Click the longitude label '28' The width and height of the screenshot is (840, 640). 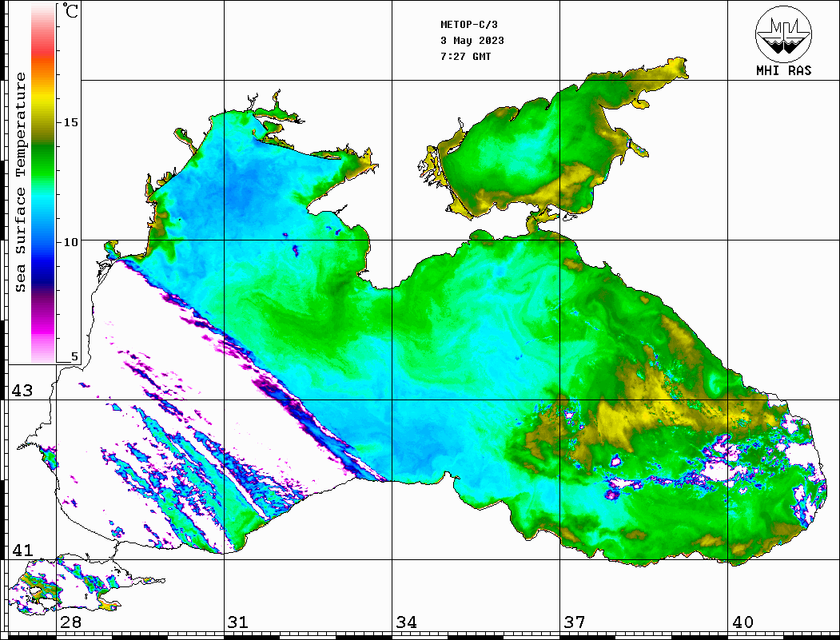click(x=70, y=622)
